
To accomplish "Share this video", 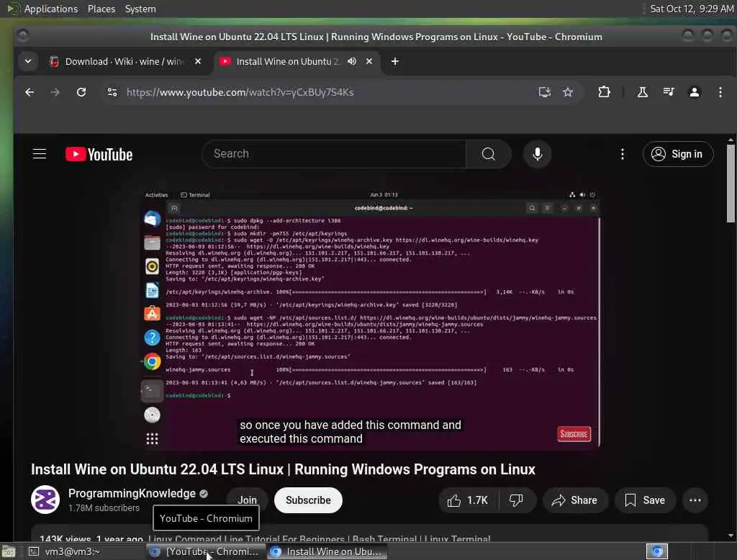I will [x=575, y=500].
